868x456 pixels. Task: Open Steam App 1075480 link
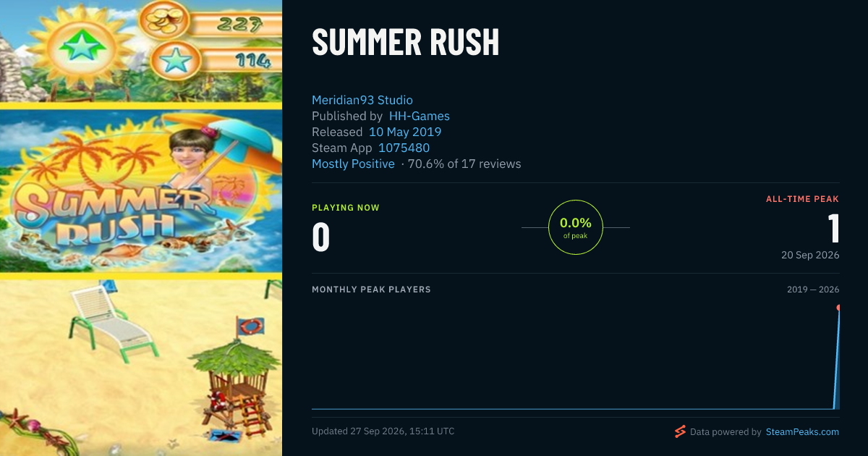click(x=404, y=148)
